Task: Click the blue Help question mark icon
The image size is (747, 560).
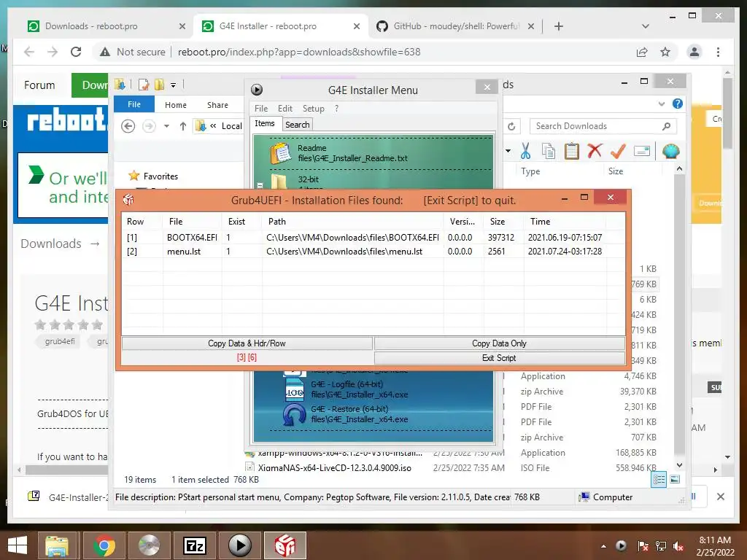Action: [678, 104]
